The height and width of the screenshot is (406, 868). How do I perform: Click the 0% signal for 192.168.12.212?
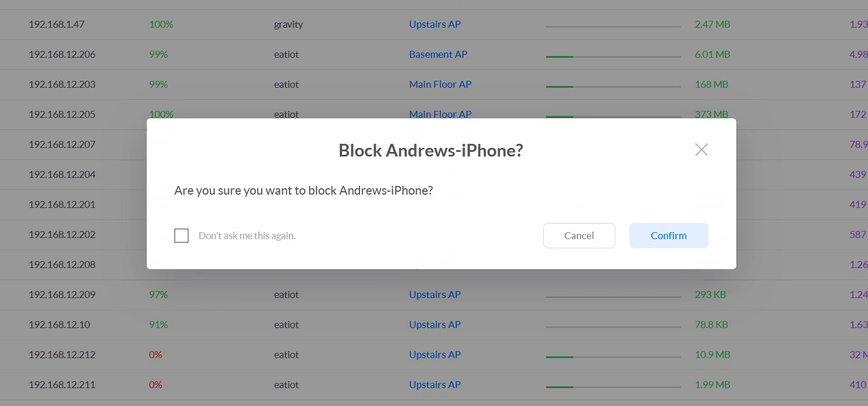pos(155,355)
